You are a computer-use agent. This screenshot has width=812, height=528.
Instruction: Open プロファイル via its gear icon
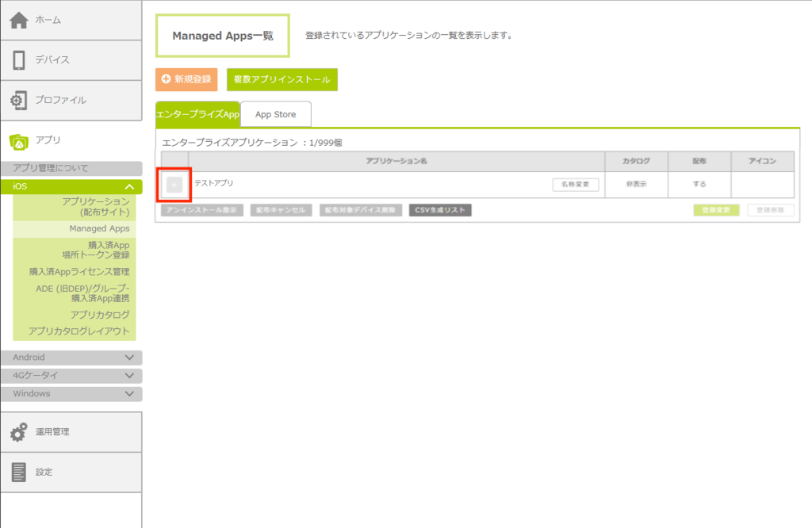(x=19, y=101)
